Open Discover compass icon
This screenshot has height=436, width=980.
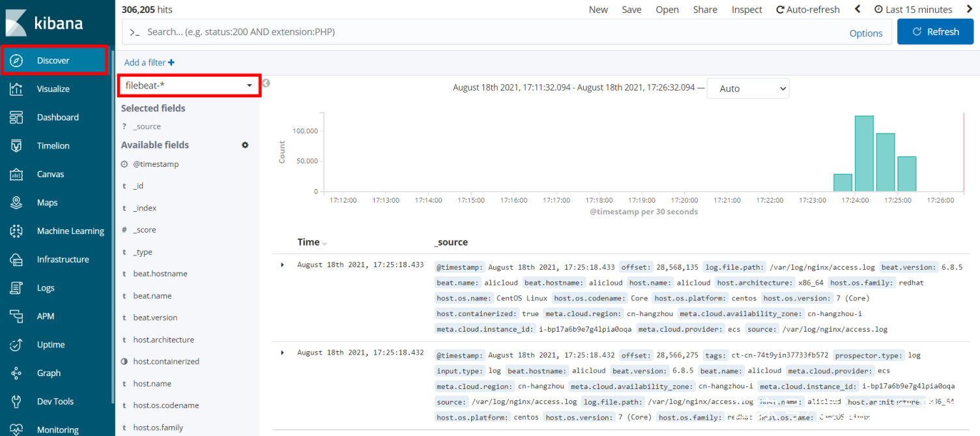pyautogui.click(x=16, y=61)
